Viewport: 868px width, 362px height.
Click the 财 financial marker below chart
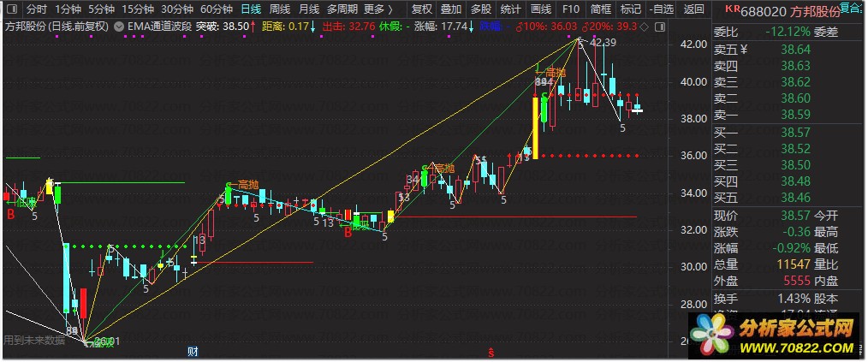tap(193, 351)
